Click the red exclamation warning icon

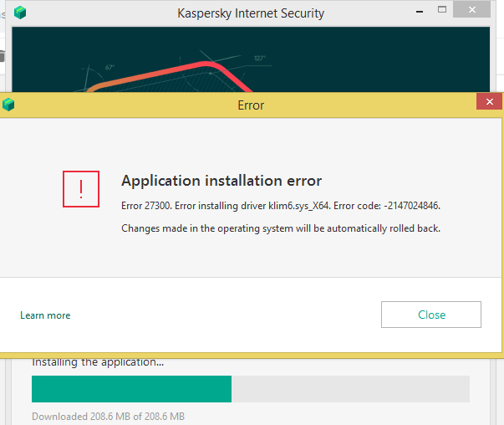tap(81, 189)
